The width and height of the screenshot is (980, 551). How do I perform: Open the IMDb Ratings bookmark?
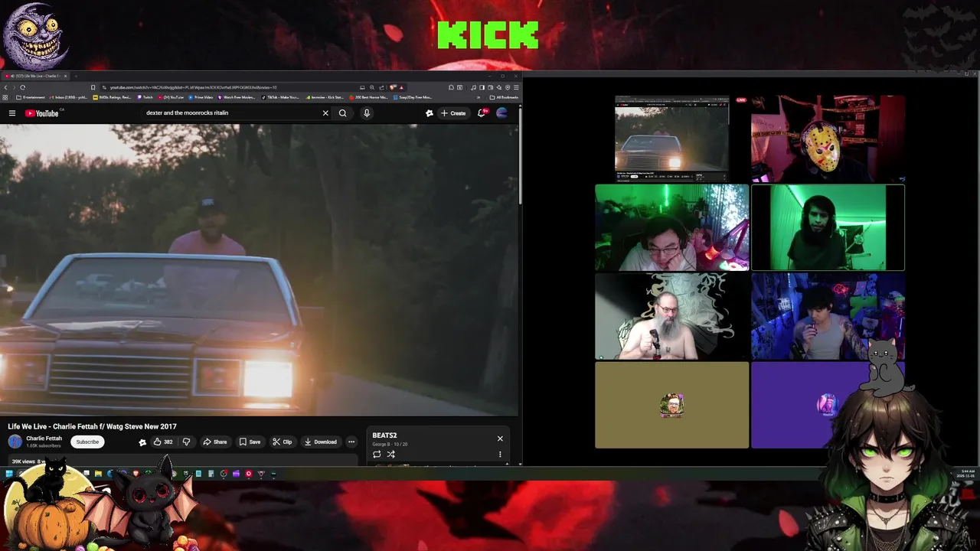pos(112,97)
